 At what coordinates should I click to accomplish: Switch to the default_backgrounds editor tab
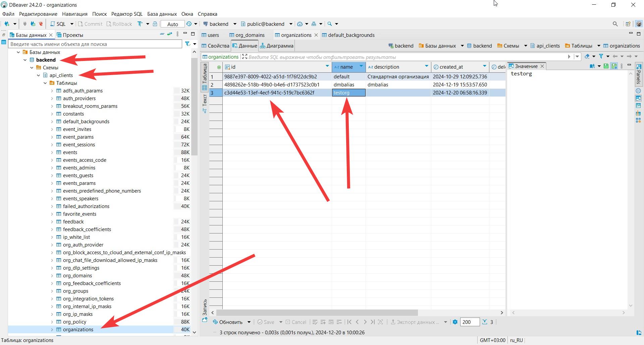pos(348,35)
